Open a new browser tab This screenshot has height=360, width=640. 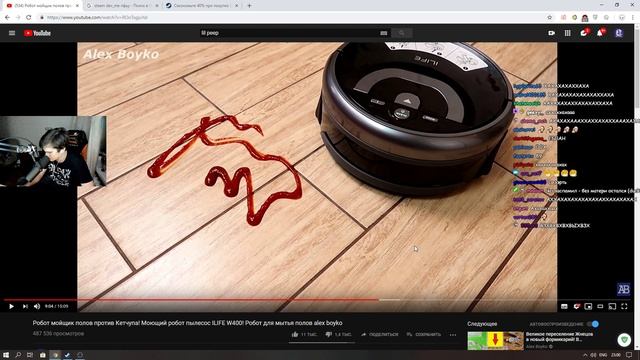coord(249,6)
